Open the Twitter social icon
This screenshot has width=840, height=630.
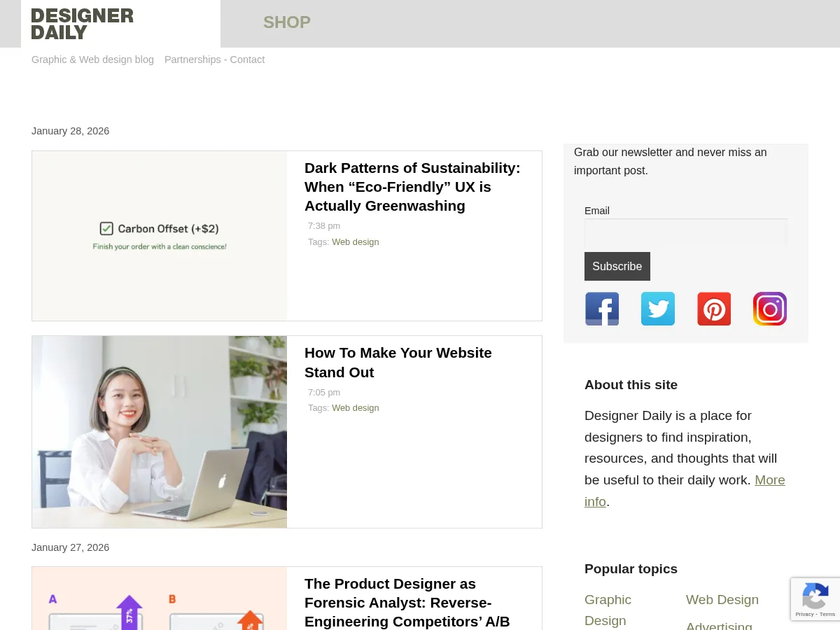click(658, 309)
